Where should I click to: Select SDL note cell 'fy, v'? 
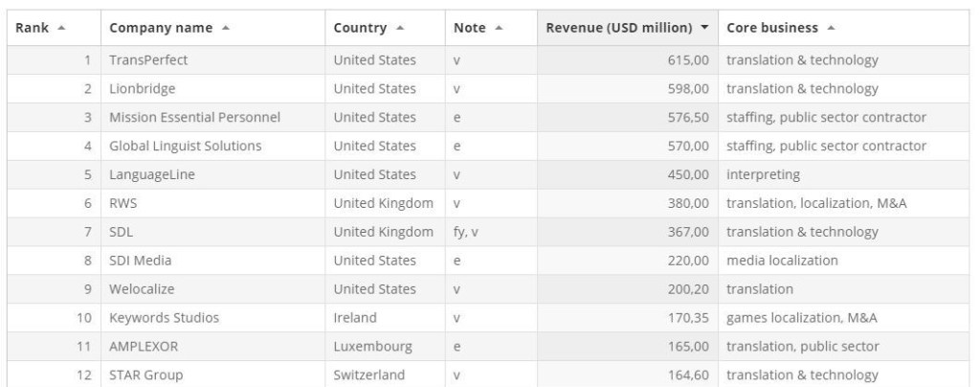pos(466,232)
